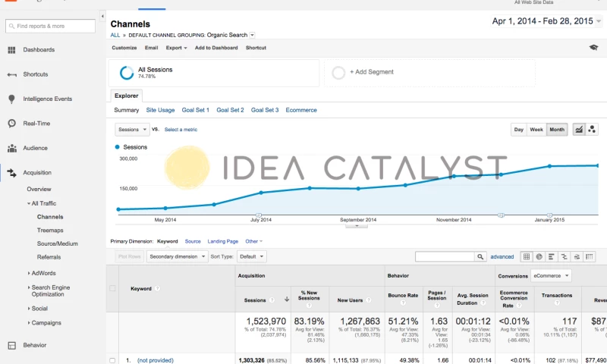
Task: Set primary dimension to Landing Page
Action: 222,241
